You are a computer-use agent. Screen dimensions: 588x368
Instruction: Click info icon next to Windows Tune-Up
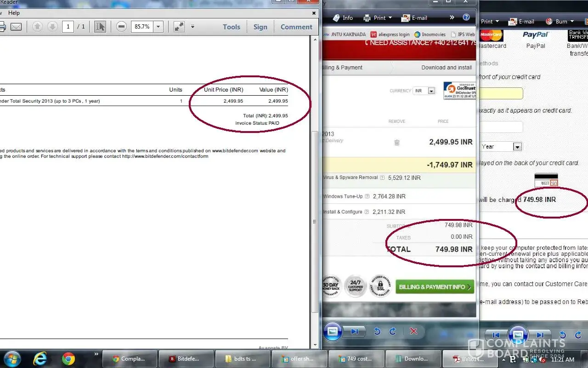click(367, 196)
